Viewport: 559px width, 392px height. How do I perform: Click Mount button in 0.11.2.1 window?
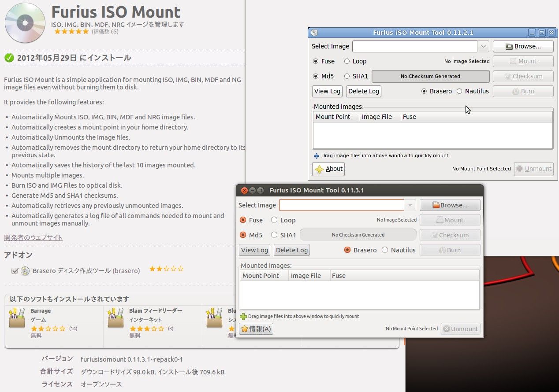point(523,61)
